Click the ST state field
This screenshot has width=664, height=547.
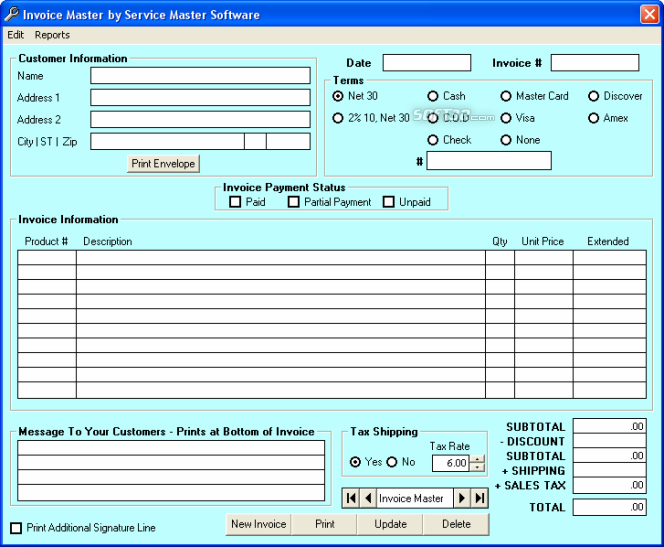255,142
